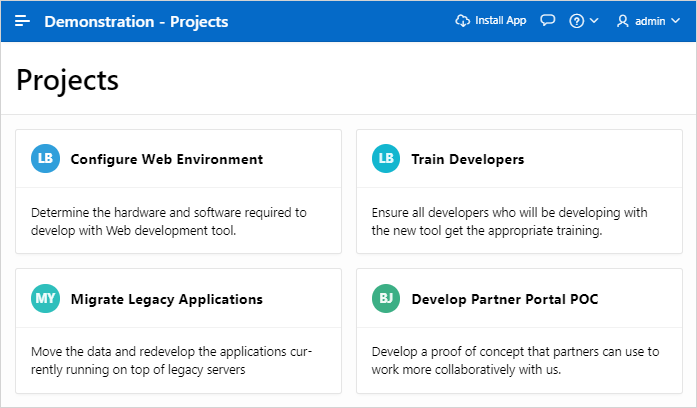Click the Train Developers card description text
The width and height of the screenshot is (697, 408).
pos(509,221)
